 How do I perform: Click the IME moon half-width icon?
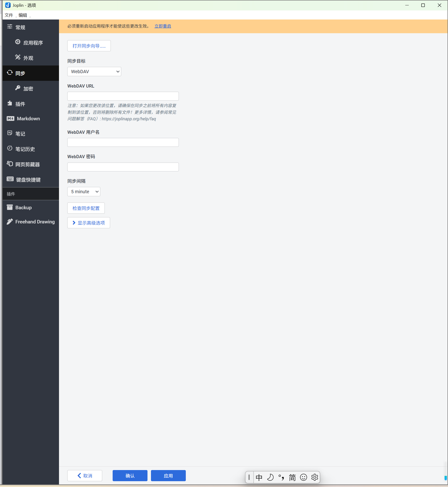pyautogui.click(x=270, y=477)
